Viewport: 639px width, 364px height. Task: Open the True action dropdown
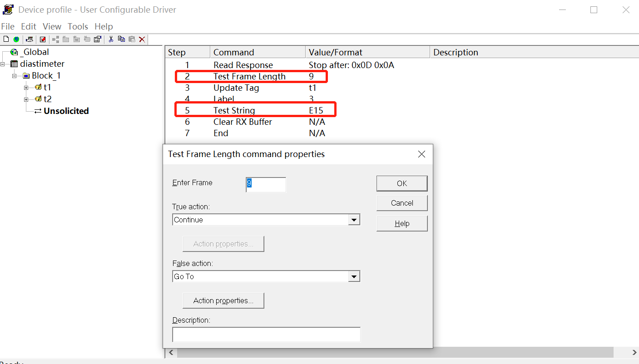[x=353, y=220]
